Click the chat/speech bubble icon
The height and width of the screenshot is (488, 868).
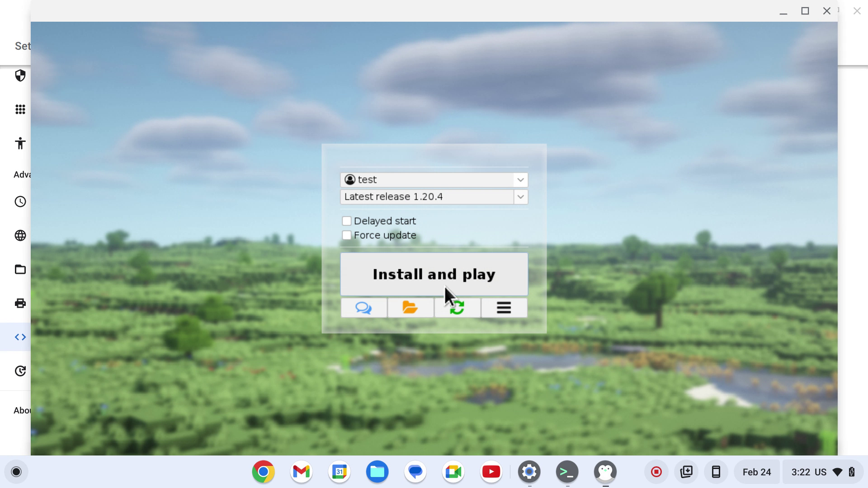[x=363, y=307]
